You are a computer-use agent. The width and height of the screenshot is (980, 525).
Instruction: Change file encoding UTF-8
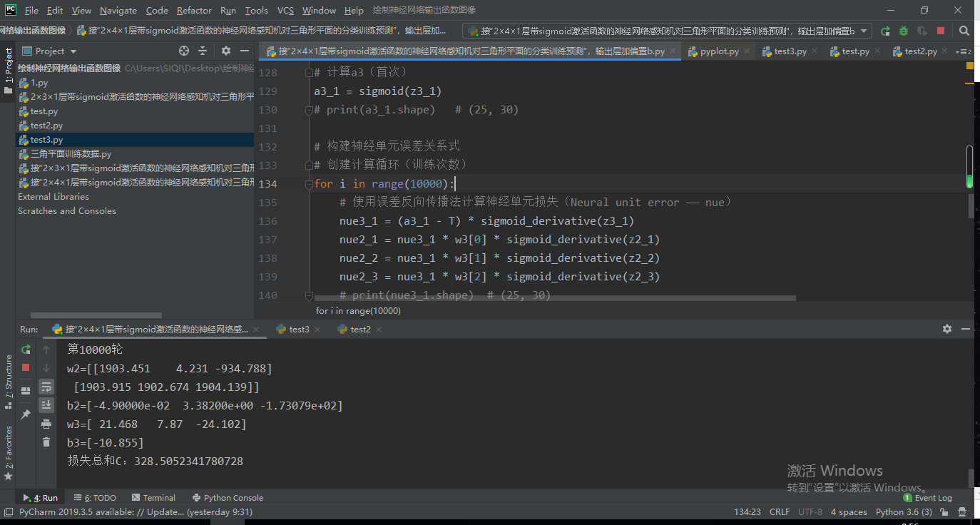click(810, 512)
